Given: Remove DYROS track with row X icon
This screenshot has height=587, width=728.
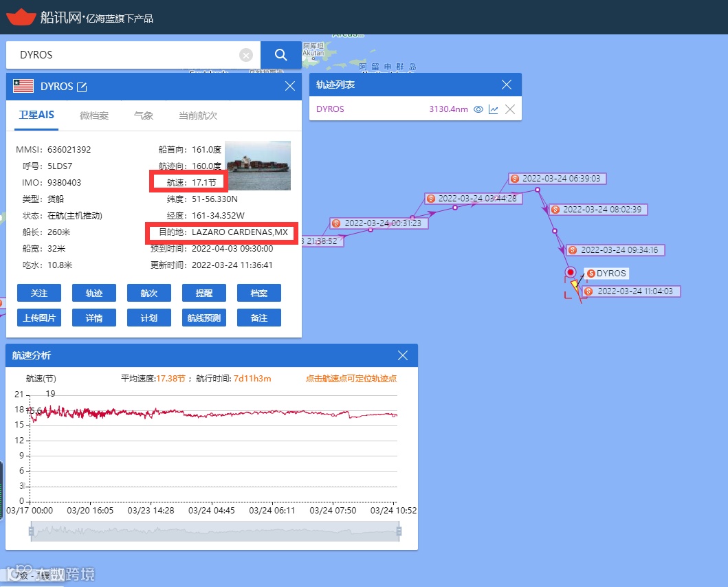Looking at the screenshot, I should point(510,109).
